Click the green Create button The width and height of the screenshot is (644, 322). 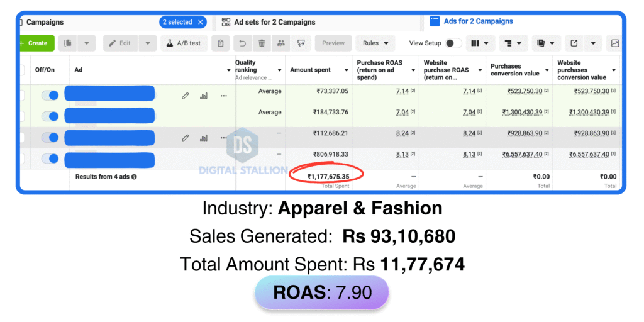tap(37, 43)
